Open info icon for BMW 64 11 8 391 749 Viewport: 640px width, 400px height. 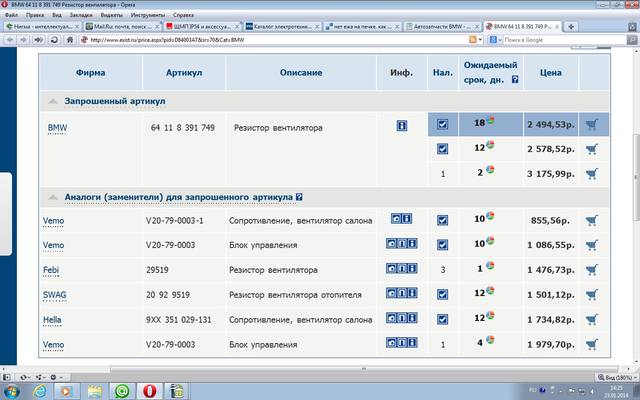402,126
